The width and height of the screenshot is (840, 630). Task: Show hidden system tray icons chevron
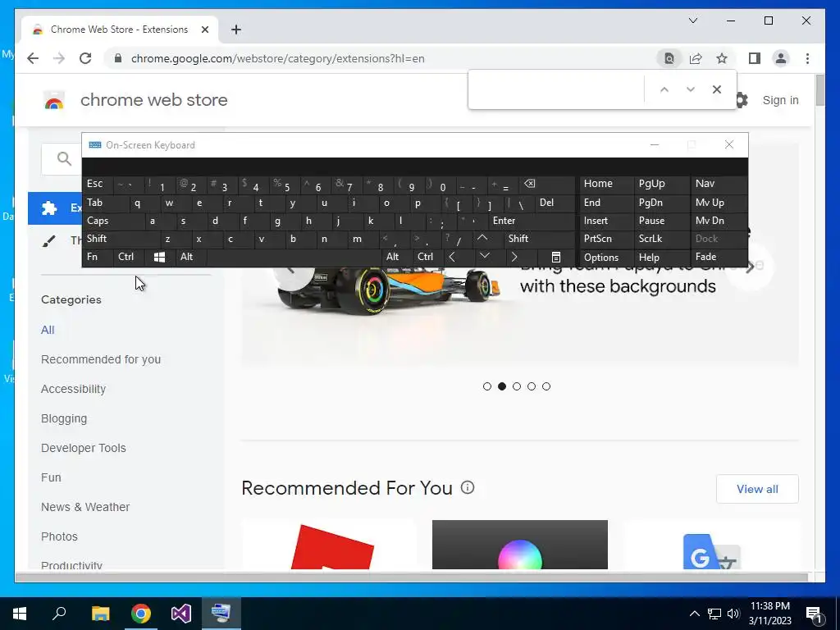pyautogui.click(x=694, y=614)
